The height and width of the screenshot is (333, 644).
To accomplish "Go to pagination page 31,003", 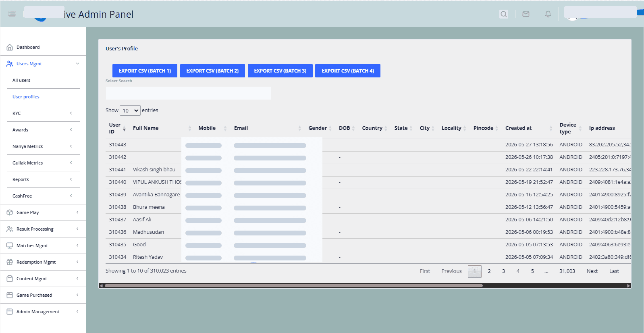I will click(567, 271).
